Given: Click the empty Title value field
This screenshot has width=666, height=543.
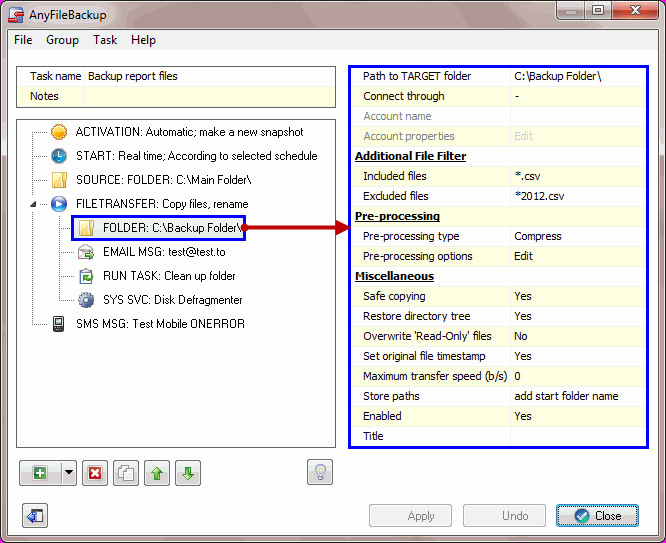Looking at the screenshot, I should pyautogui.click(x=578, y=436).
